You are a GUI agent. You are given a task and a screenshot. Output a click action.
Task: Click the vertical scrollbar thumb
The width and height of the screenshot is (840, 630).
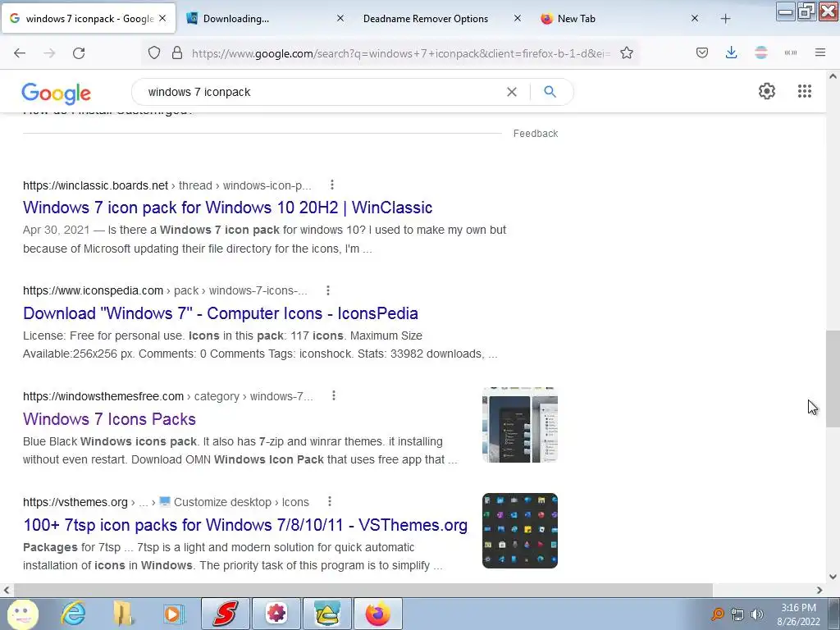(833, 379)
